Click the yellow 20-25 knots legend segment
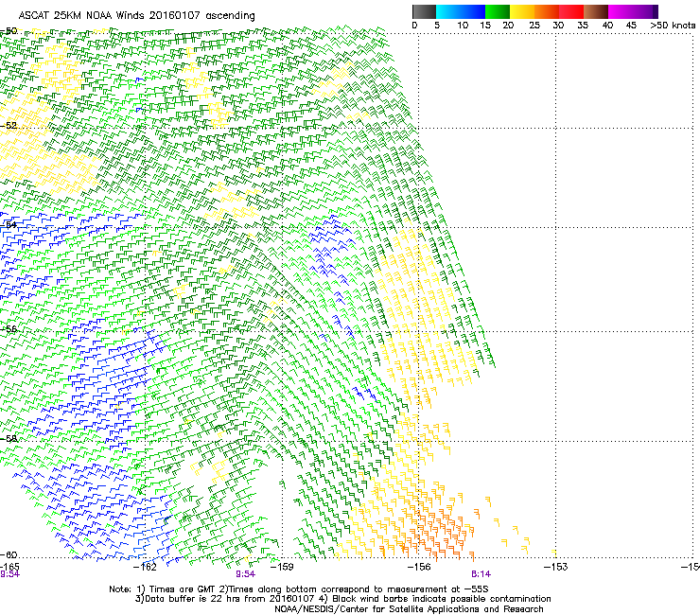 (x=522, y=11)
